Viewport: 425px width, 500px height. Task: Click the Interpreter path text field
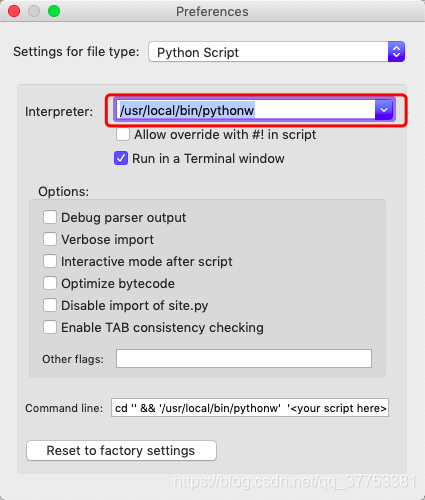point(246,110)
